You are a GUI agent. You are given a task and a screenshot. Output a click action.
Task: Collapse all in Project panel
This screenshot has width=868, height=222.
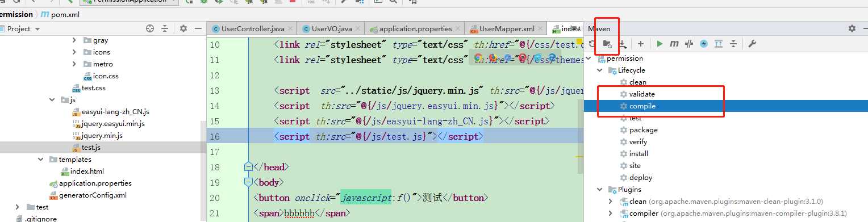click(165, 28)
